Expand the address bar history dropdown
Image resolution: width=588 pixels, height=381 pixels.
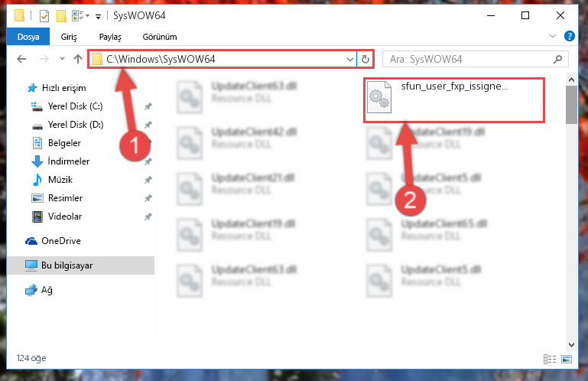(350, 60)
